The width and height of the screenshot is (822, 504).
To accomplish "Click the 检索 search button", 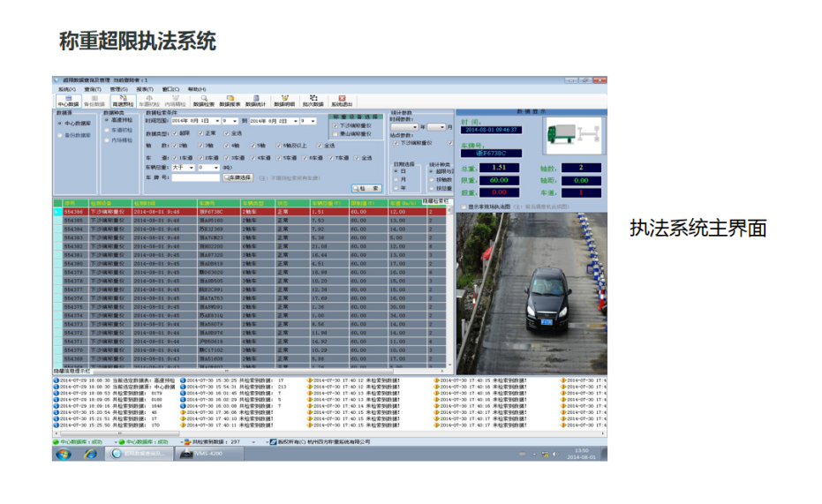I will [366, 188].
